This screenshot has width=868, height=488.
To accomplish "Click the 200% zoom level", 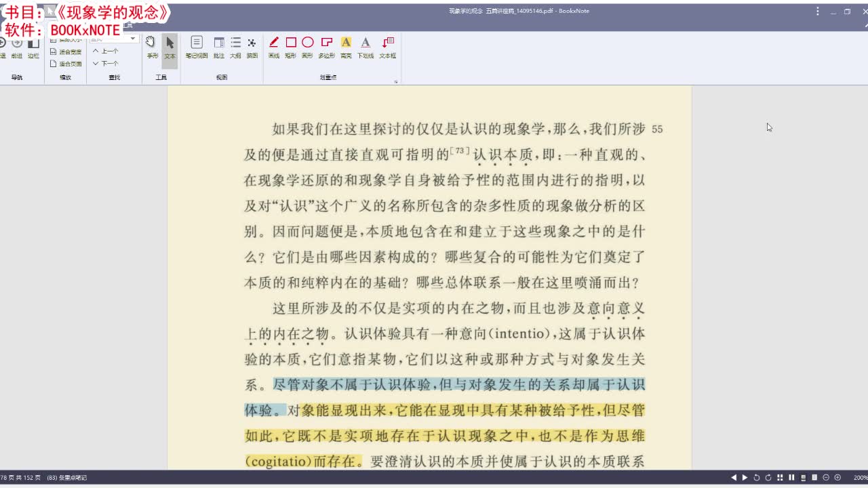I will point(861,477).
